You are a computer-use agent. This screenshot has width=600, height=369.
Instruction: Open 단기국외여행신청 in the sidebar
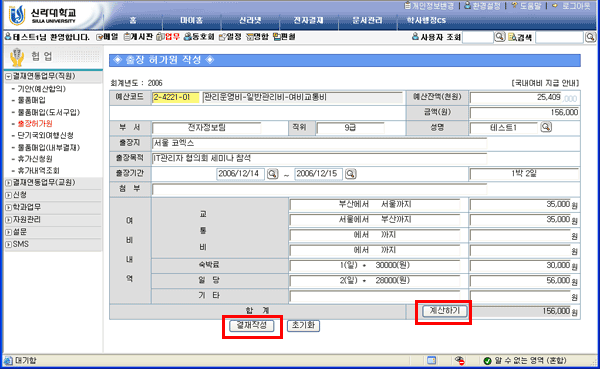click(x=45, y=136)
